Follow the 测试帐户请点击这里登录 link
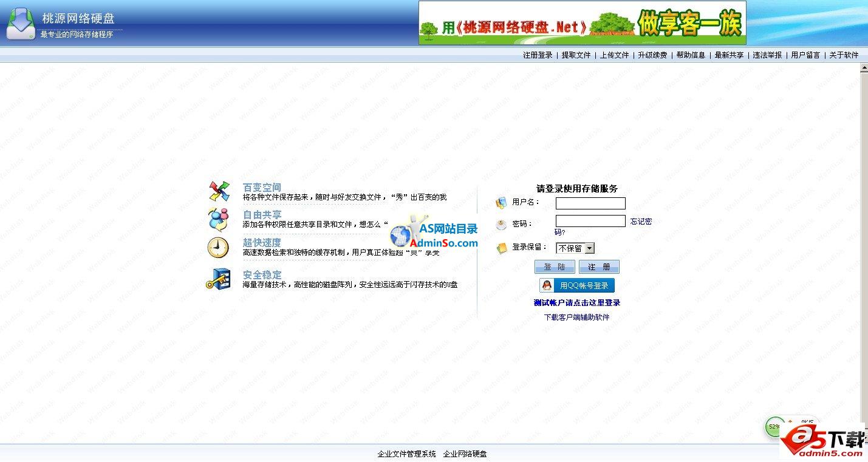 pos(576,303)
